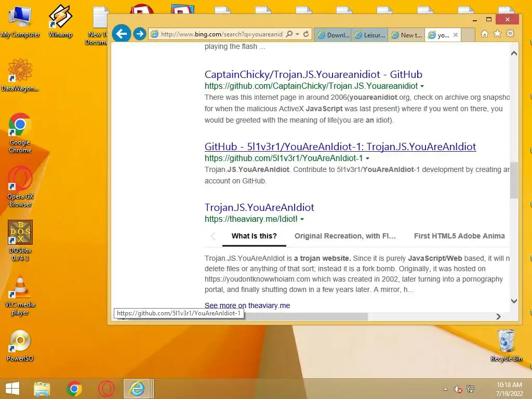This screenshot has height=399, width=532.
Task: Click "See more on theaviary.me" link
Action: click(x=247, y=305)
